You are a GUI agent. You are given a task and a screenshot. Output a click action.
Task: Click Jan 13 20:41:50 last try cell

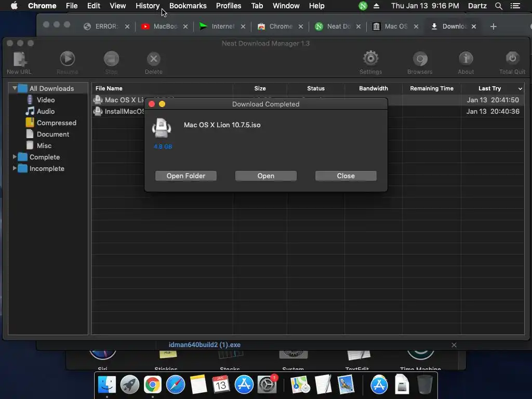tap(493, 100)
